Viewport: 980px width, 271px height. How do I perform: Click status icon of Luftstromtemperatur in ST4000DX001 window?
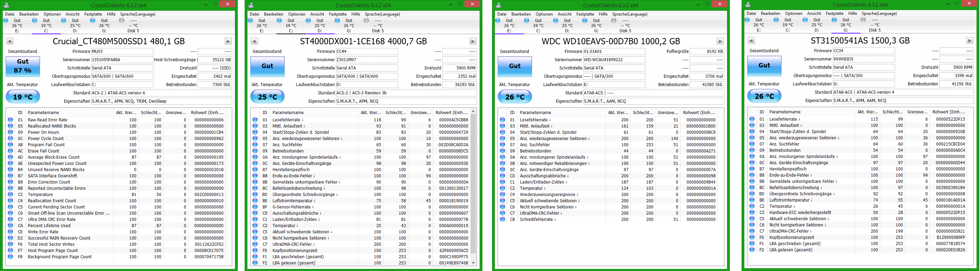255,200
